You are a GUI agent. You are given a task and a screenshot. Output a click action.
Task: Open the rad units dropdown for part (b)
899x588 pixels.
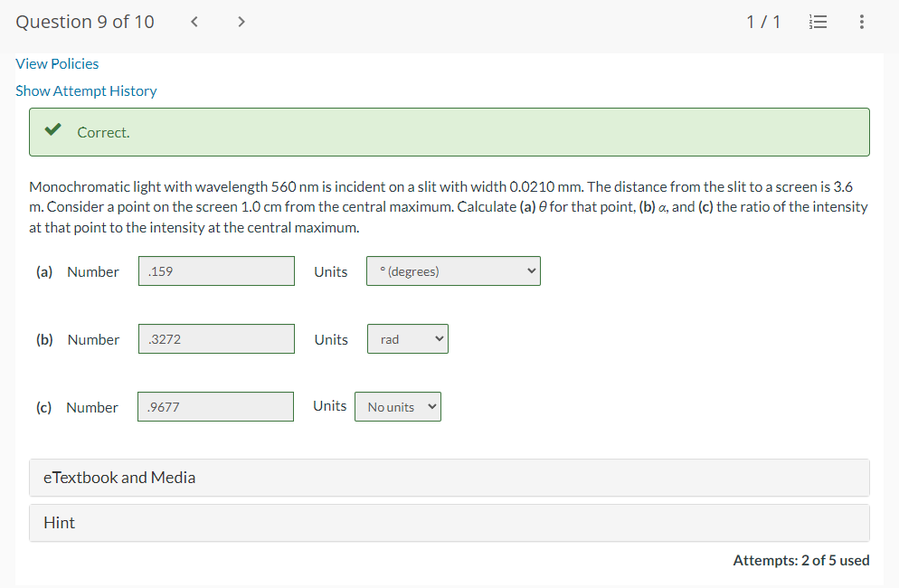[x=407, y=338]
